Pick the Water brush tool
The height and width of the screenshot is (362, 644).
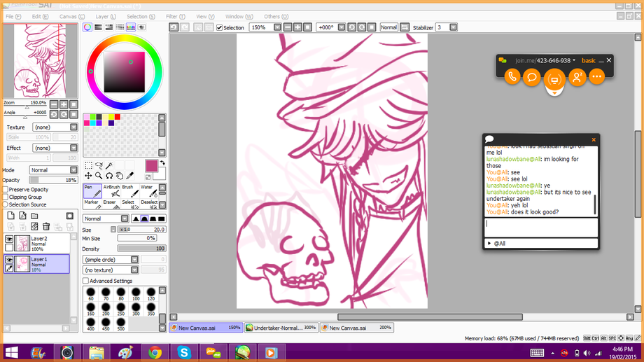point(148,191)
